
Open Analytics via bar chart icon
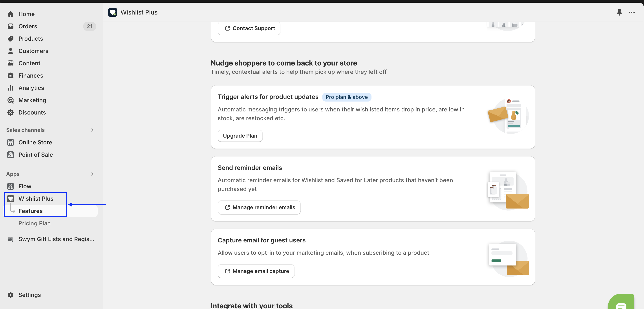tap(11, 88)
